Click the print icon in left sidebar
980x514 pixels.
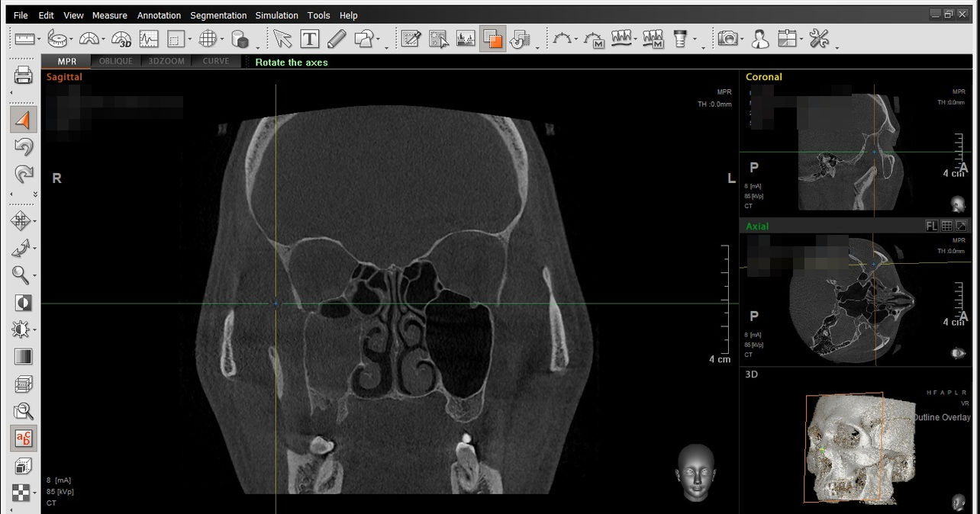point(23,75)
